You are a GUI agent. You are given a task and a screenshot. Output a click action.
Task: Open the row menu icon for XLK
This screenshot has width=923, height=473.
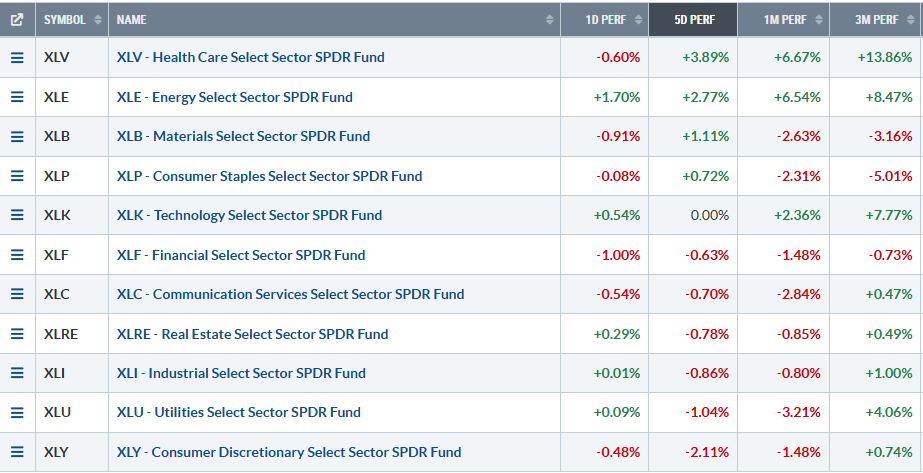click(x=17, y=215)
